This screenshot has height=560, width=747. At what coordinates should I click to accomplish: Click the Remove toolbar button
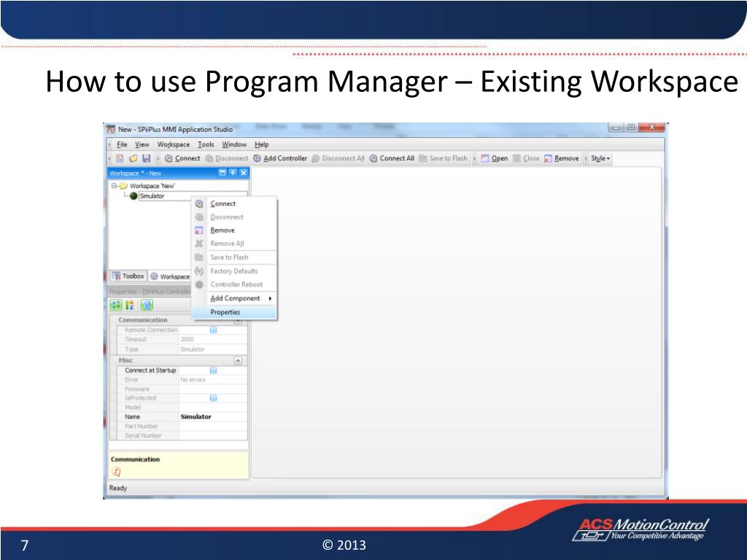pos(561,158)
